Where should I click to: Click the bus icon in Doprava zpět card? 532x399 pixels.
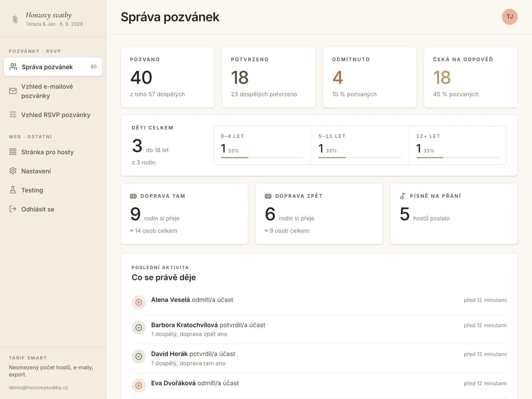click(x=268, y=196)
